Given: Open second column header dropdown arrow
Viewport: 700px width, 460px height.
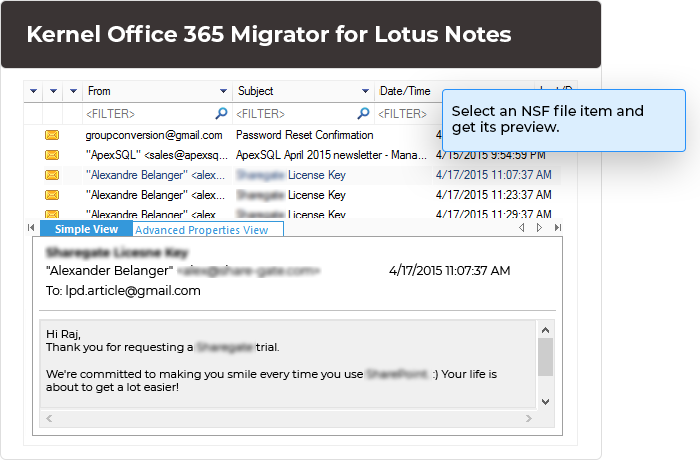Looking at the screenshot, I should pos(53,91).
